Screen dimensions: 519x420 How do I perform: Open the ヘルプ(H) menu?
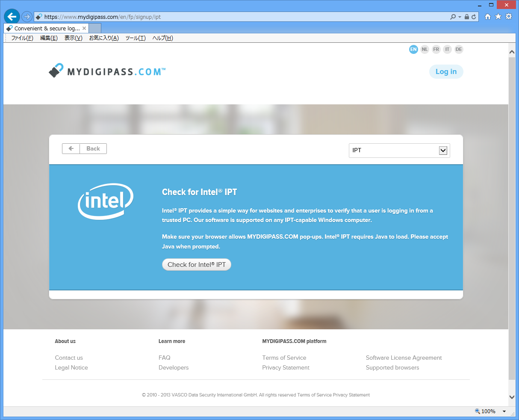tap(163, 38)
